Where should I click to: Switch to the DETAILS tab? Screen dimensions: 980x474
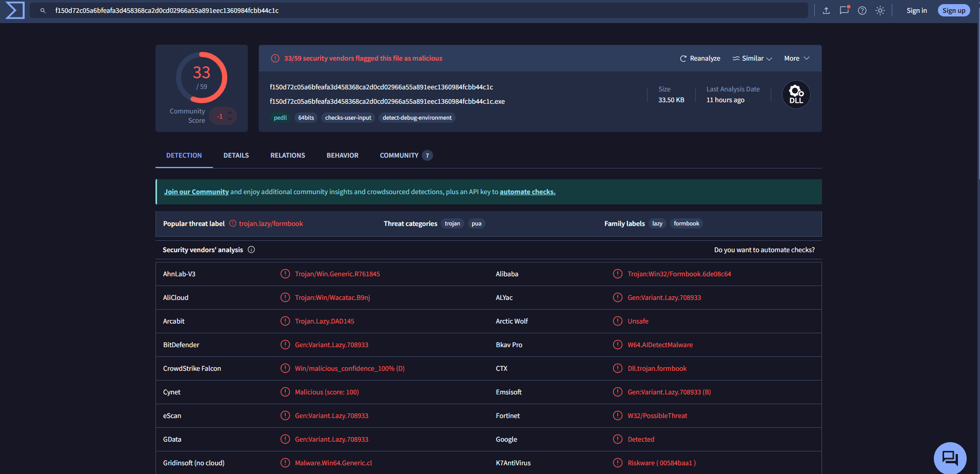(236, 155)
